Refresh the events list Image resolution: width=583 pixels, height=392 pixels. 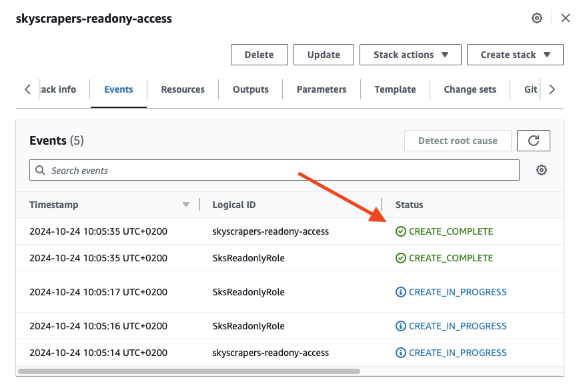coord(534,141)
